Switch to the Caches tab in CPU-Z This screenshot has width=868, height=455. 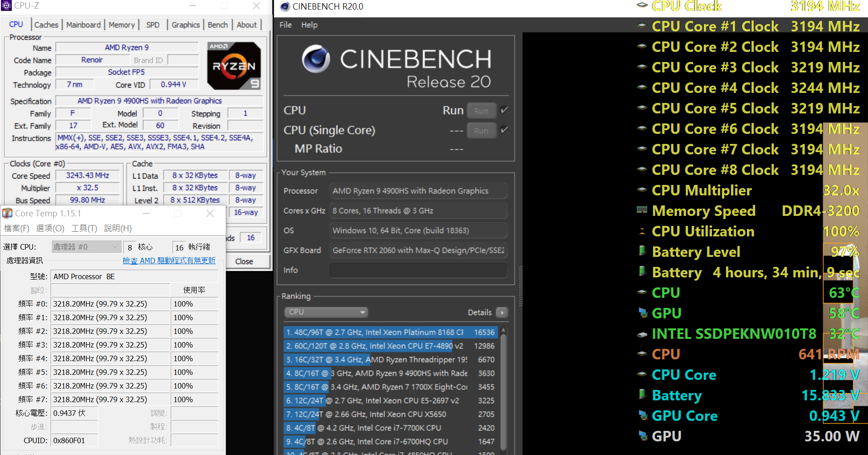46,25
